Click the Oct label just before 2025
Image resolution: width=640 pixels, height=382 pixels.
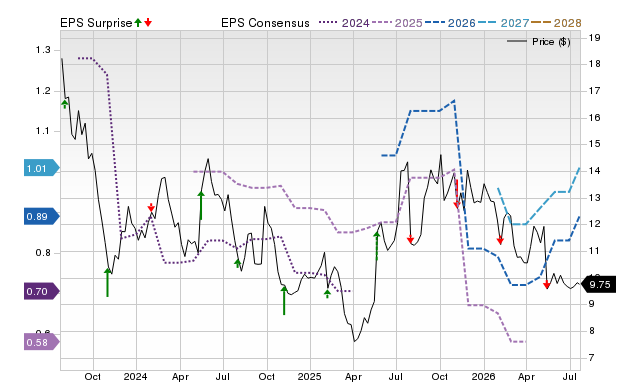pyautogui.click(x=267, y=376)
